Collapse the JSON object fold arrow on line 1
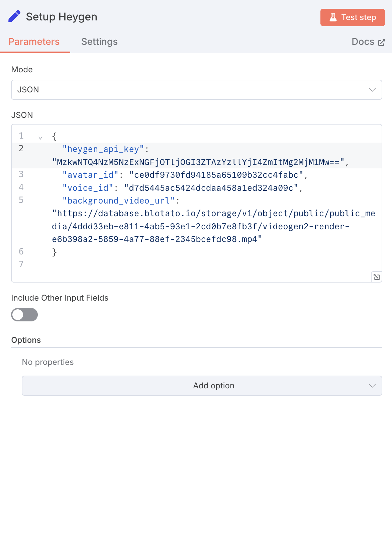The height and width of the screenshot is (541, 392). click(40, 138)
